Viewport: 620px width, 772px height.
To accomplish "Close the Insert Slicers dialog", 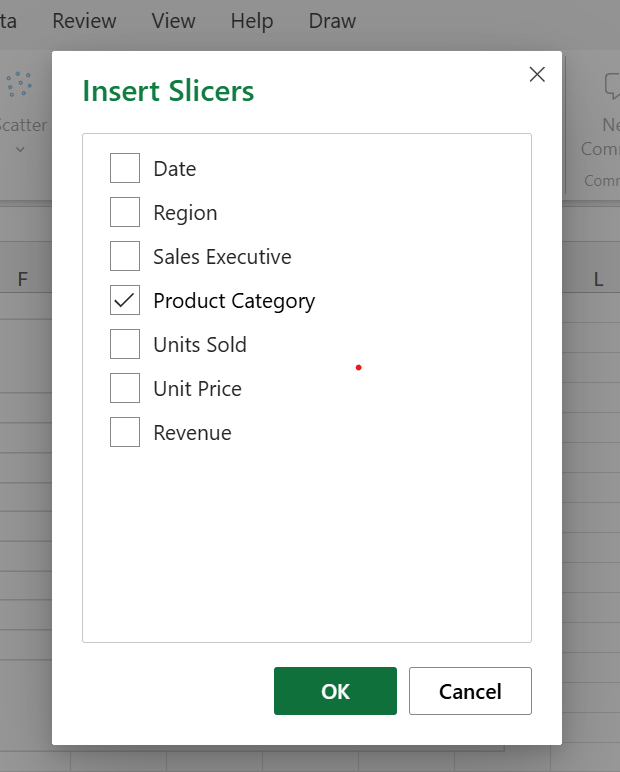I will (537, 74).
